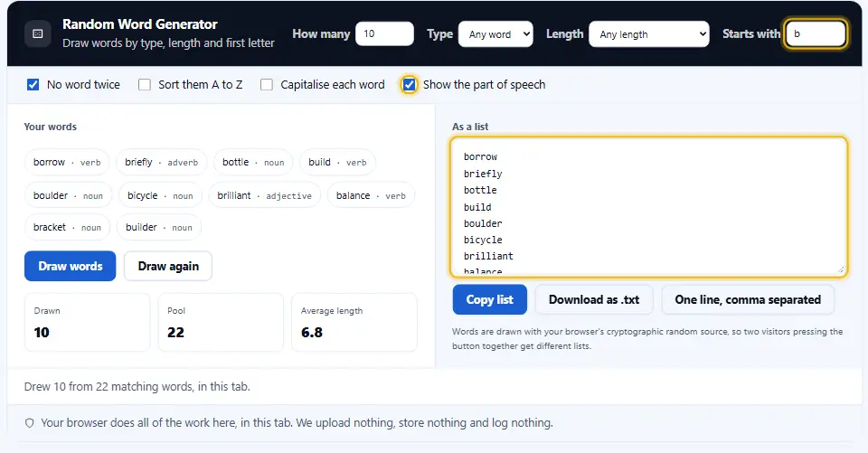Click the briefly adverb word chip
The width and height of the screenshot is (868, 453).
[x=161, y=162]
